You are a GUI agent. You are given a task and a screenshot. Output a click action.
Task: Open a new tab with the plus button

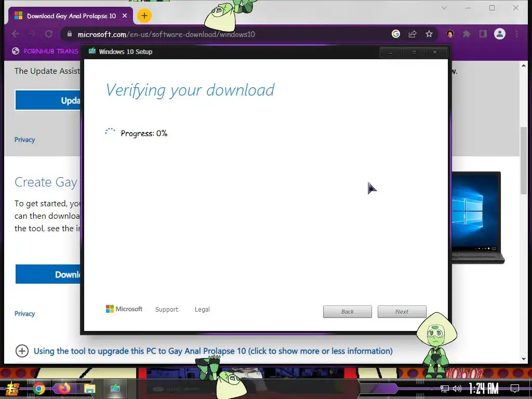pyautogui.click(x=144, y=16)
